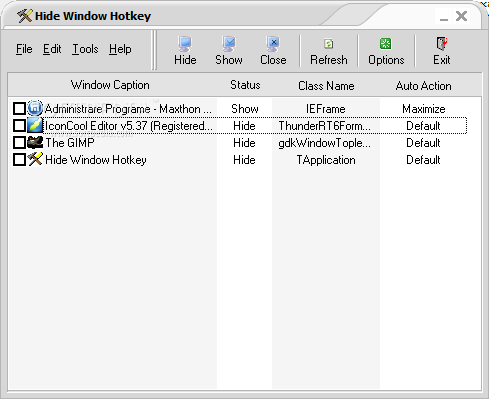
Task: Click the 'Hide' status of The GIMP row
Action: pos(244,143)
